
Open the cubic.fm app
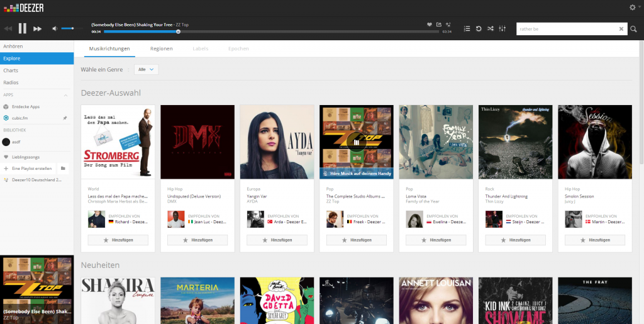tap(20, 118)
